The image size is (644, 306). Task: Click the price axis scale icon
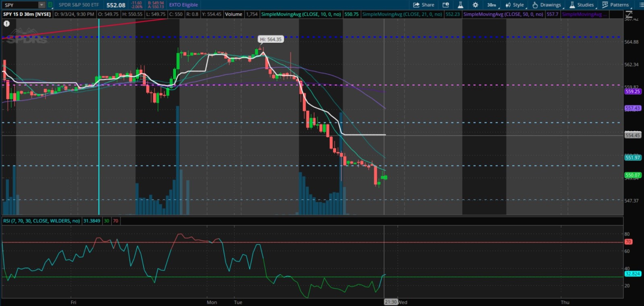tap(629, 14)
